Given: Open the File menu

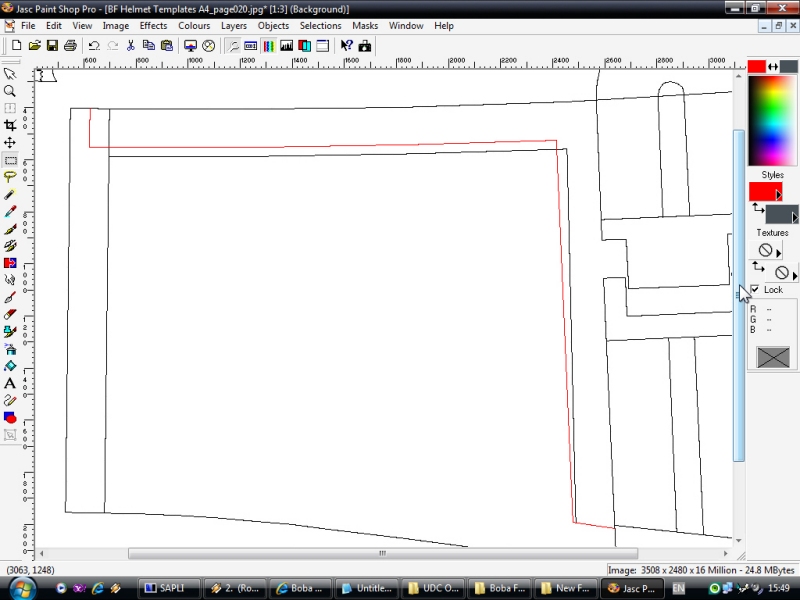Looking at the screenshot, I should 28,26.
